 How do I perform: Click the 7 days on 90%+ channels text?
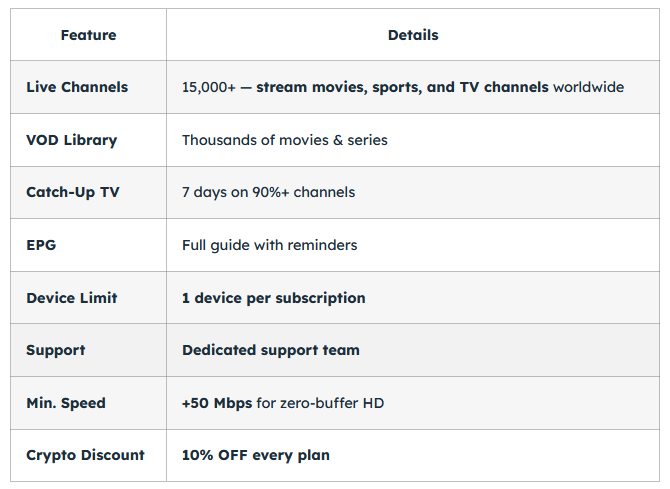(x=268, y=192)
